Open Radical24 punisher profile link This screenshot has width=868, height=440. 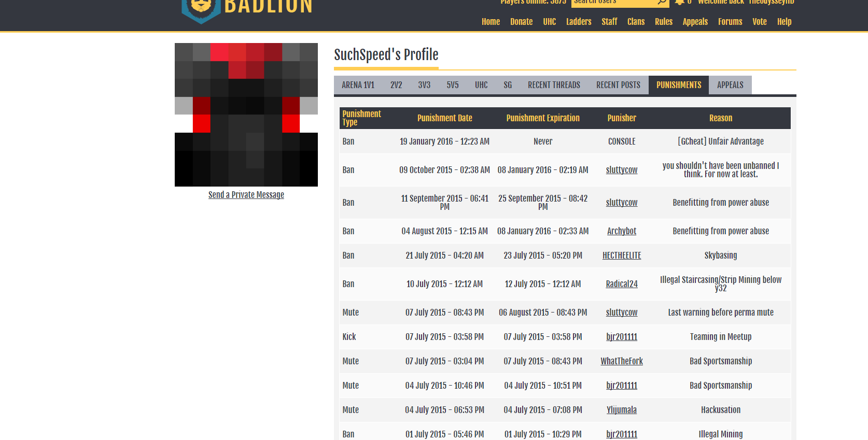click(622, 284)
